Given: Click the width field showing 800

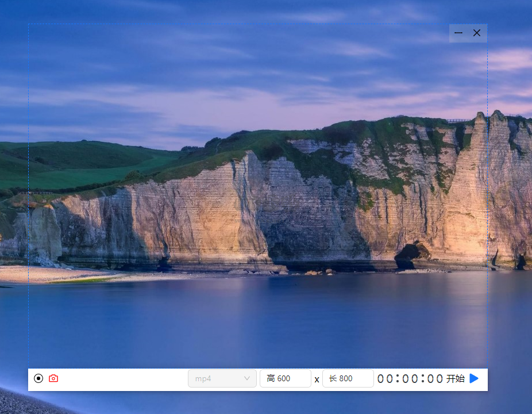Looking at the screenshot, I should coord(348,378).
